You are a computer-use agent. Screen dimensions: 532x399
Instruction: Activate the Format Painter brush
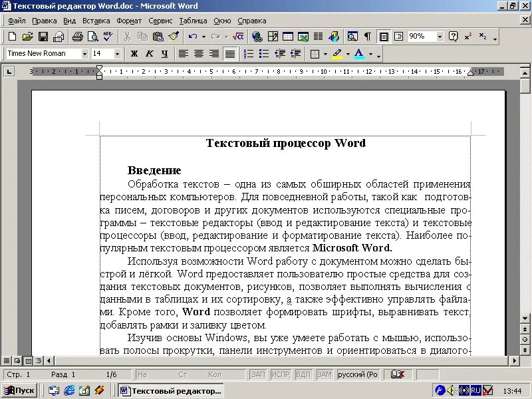pos(174,37)
